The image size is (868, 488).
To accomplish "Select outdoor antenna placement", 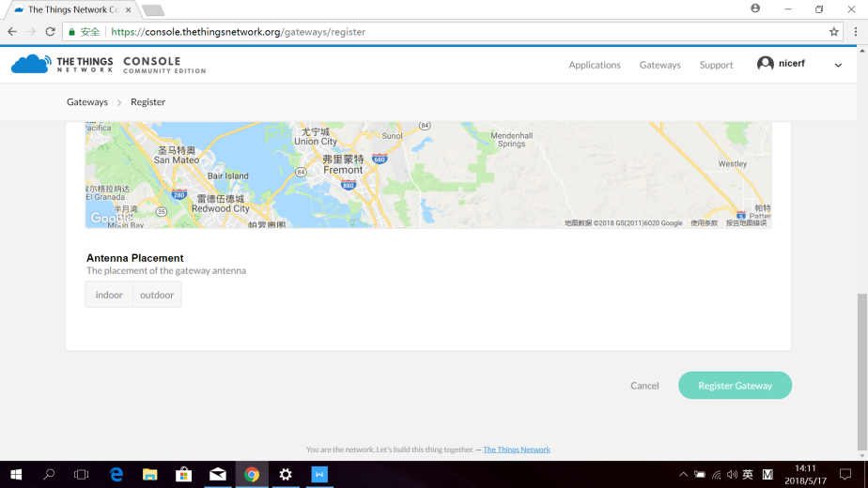I will [157, 295].
